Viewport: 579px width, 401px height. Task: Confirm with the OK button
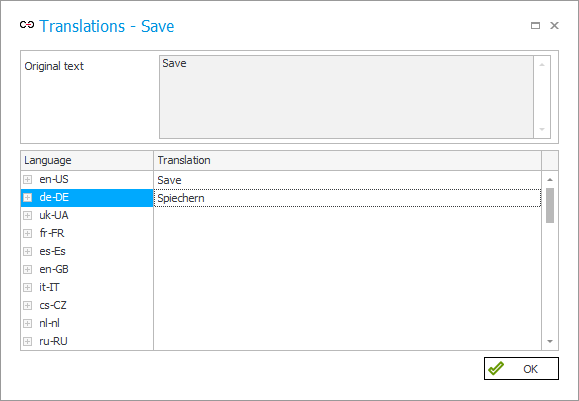[521, 369]
